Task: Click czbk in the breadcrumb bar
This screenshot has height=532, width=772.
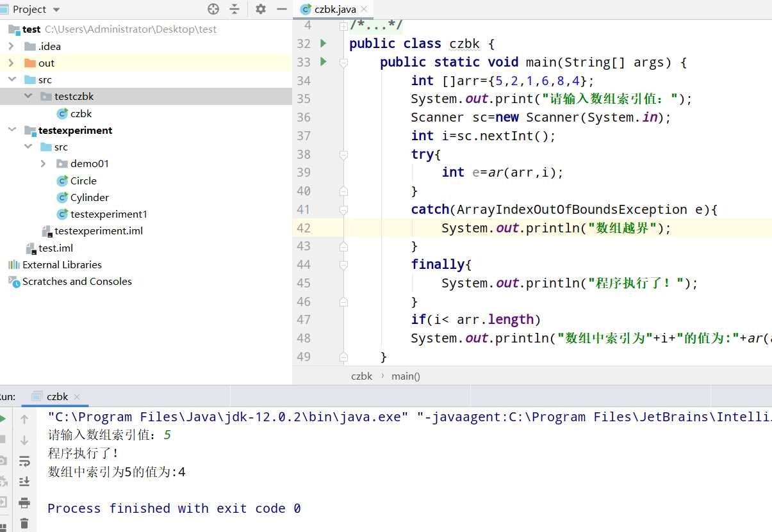Action: [x=361, y=376]
